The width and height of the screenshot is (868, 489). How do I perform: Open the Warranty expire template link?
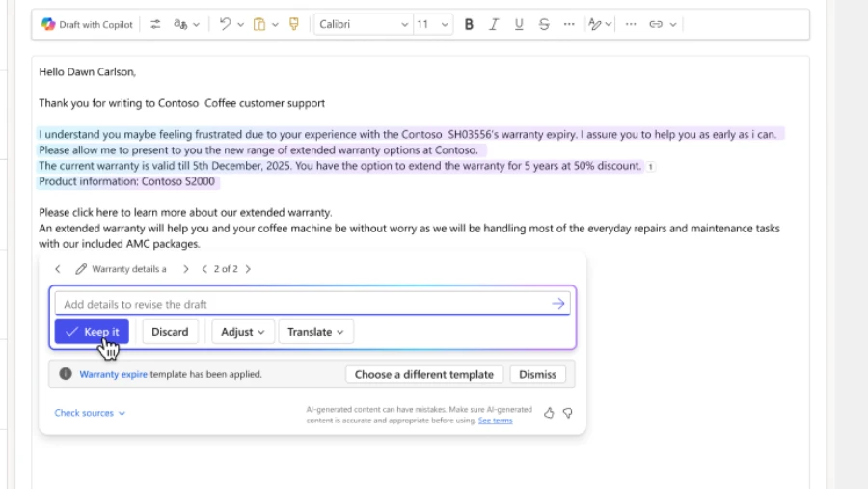coord(113,374)
